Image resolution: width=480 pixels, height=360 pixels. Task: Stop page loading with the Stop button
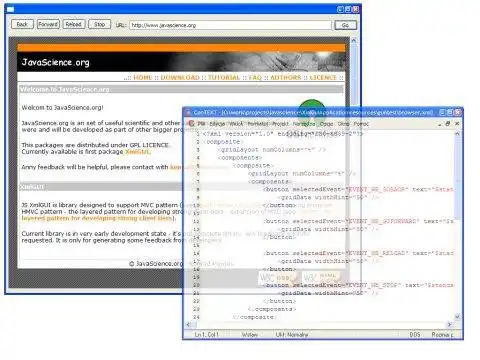(99, 24)
